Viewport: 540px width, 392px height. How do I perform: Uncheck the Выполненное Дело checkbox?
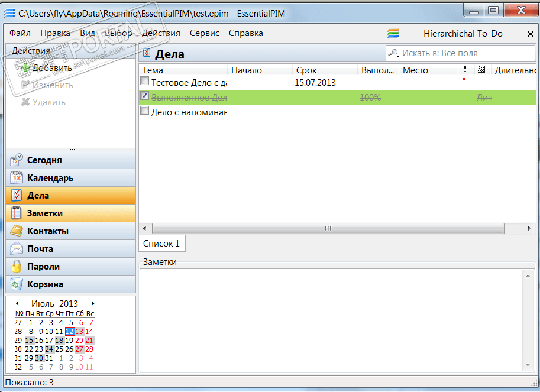[145, 96]
